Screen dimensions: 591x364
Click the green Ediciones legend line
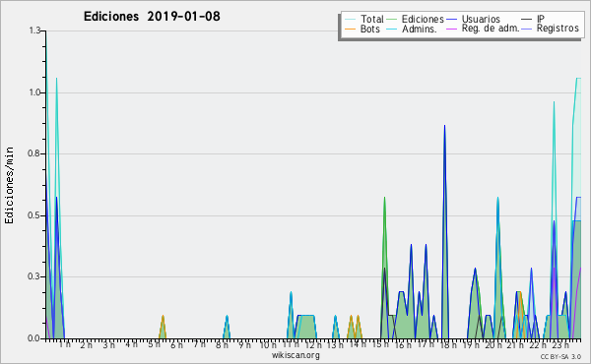pyautogui.click(x=392, y=19)
